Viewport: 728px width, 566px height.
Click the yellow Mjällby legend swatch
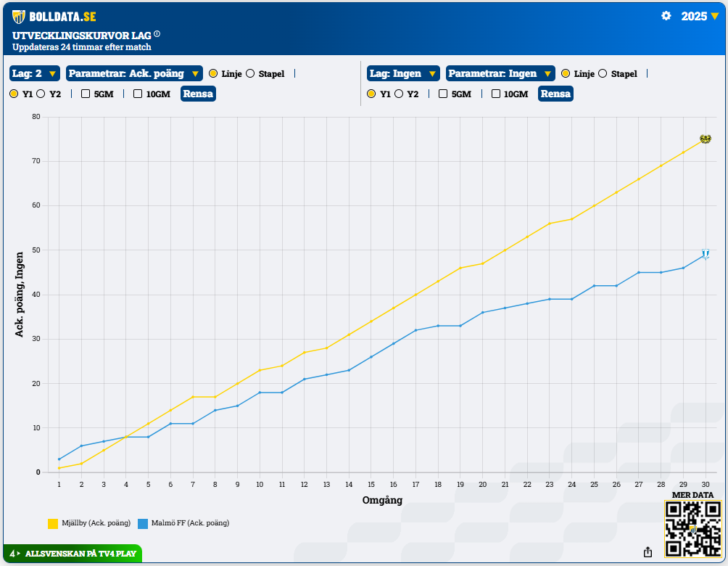52,523
